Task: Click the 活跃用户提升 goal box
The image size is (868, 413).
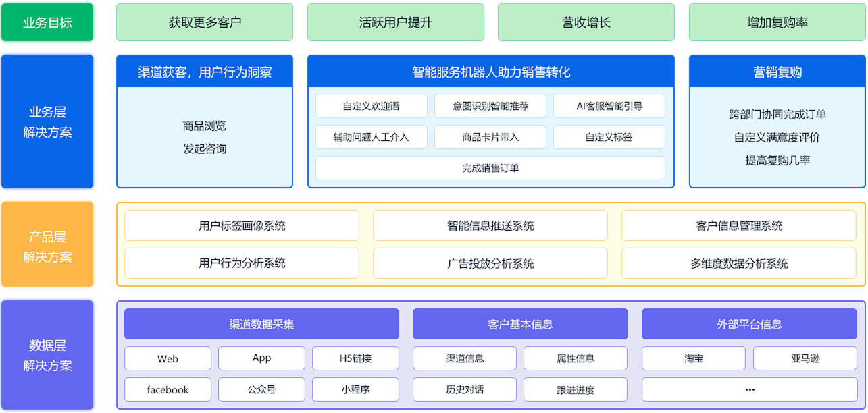Action: pyautogui.click(x=395, y=22)
